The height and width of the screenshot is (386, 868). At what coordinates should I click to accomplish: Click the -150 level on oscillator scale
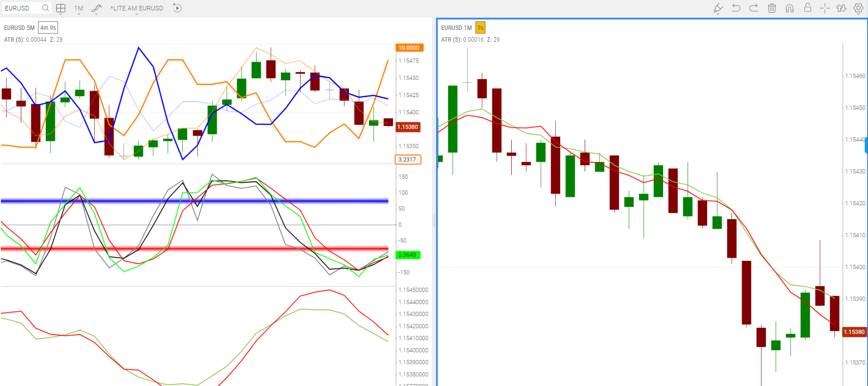coord(403,273)
